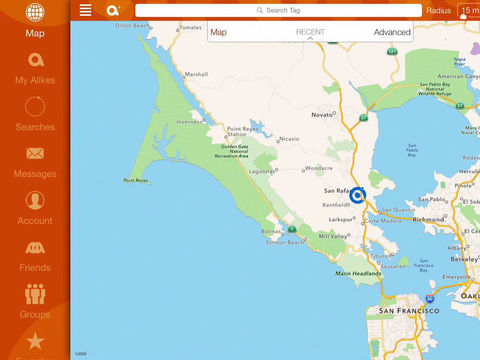Open the Searches circle icon
The height and width of the screenshot is (360, 480).
(35, 106)
